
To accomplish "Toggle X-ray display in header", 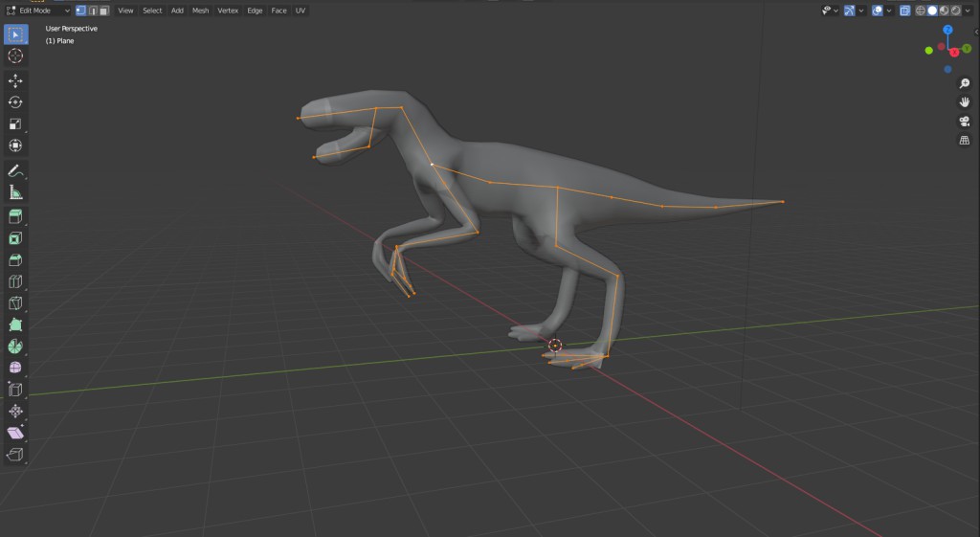I will click(904, 11).
